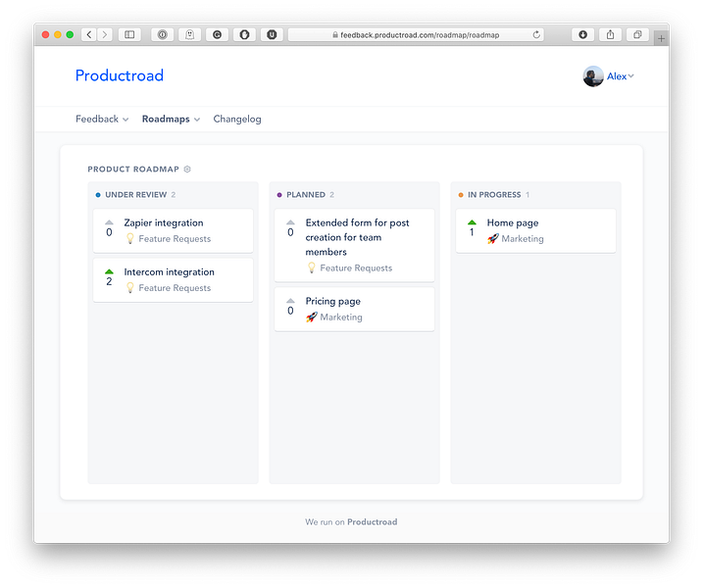Upvote the Extended form for post creation card
This screenshot has width=703, height=588.
point(290,222)
